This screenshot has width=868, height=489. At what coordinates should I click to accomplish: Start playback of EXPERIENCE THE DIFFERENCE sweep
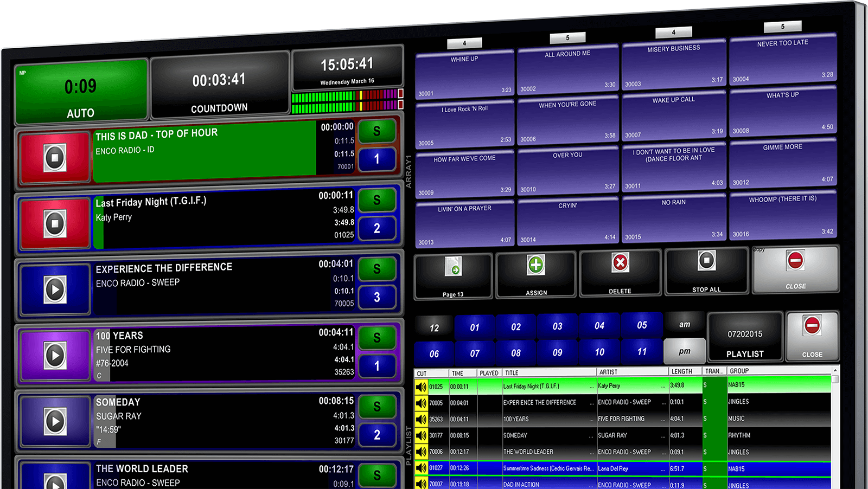[55, 290]
